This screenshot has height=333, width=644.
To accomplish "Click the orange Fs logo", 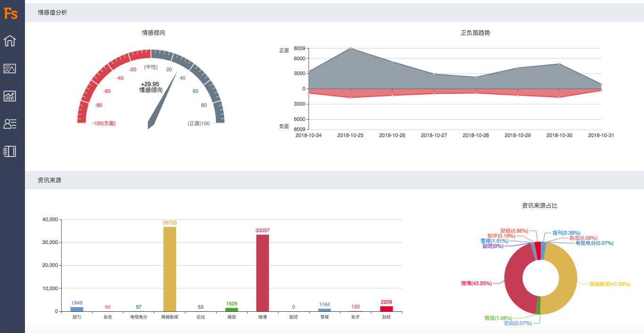I will click(x=10, y=13).
